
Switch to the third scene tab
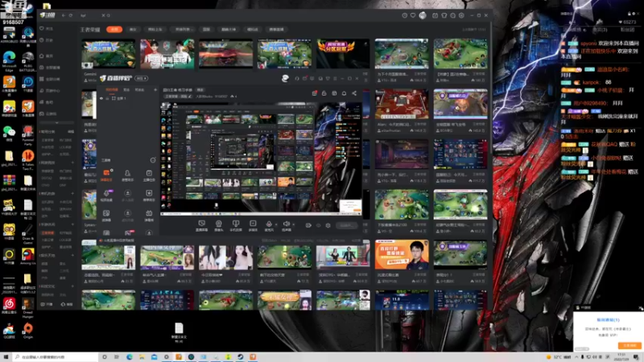[x=139, y=89]
